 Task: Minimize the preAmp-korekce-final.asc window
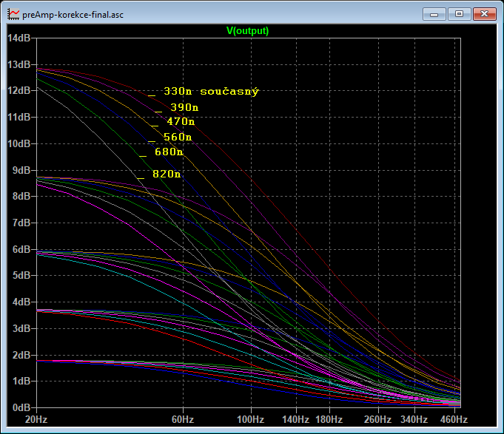pos(434,15)
